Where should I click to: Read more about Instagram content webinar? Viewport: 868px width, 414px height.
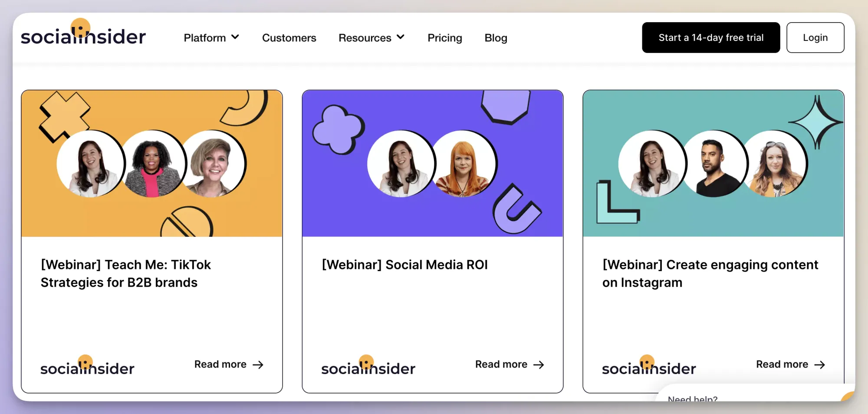790,364
